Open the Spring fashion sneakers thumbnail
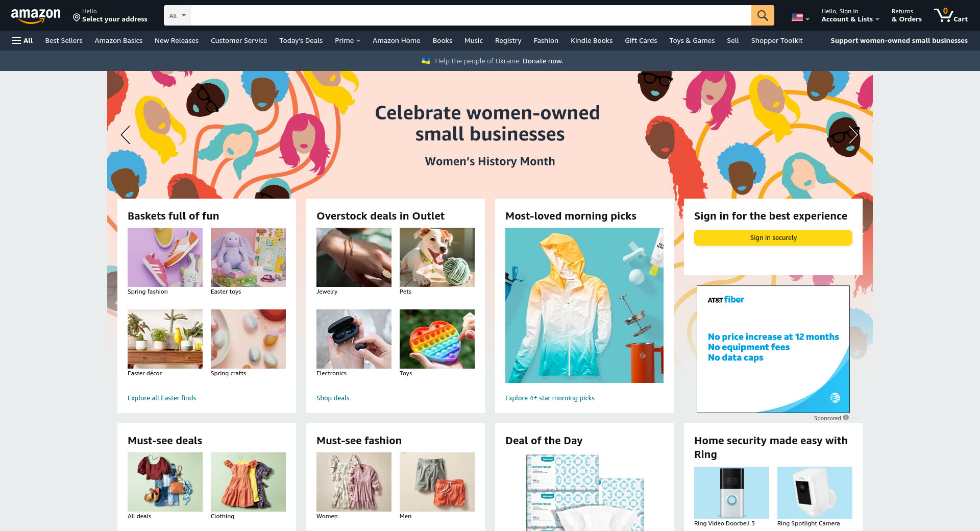Screen dimensions: 980x531 coord(165,257)
